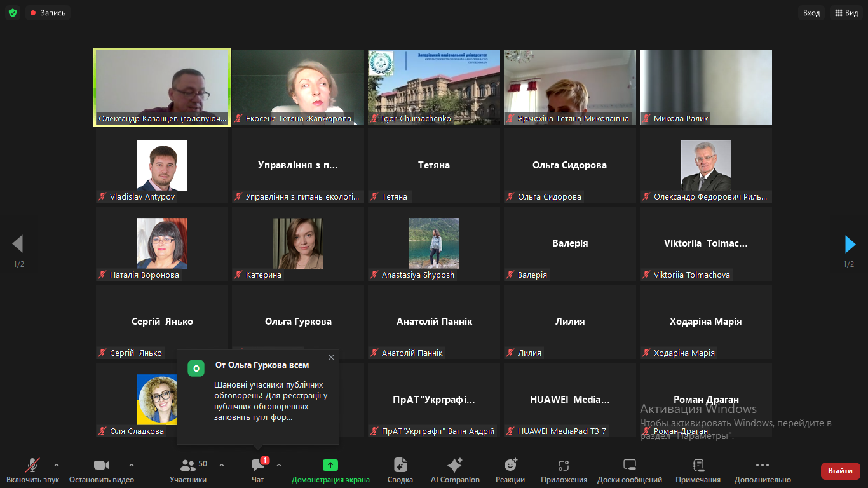Expand the chevron next to Участники
This screenshot has width=868, height=488.
(222, 465)
